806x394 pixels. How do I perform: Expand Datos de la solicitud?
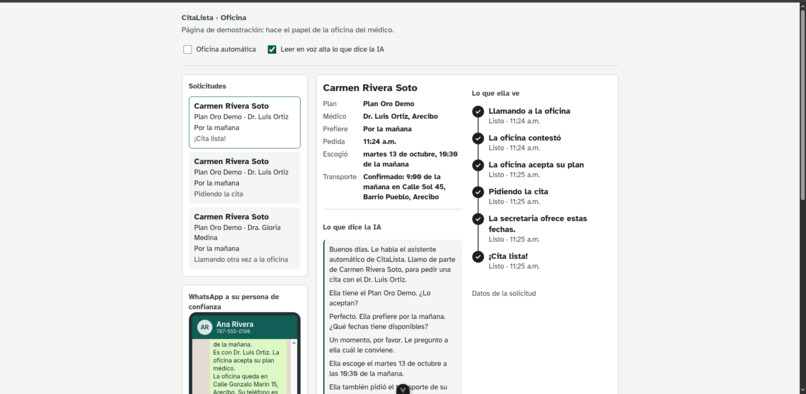504,293
